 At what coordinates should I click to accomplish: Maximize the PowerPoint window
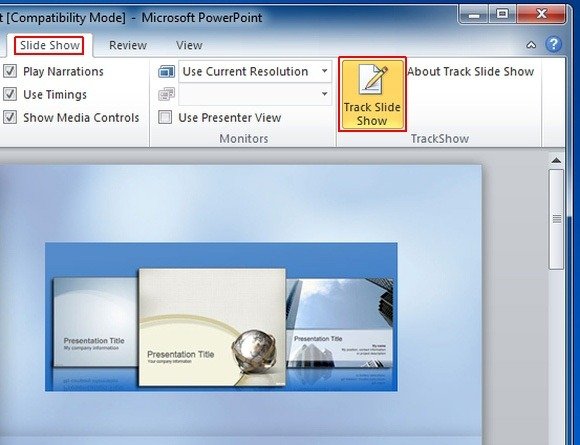502,15
